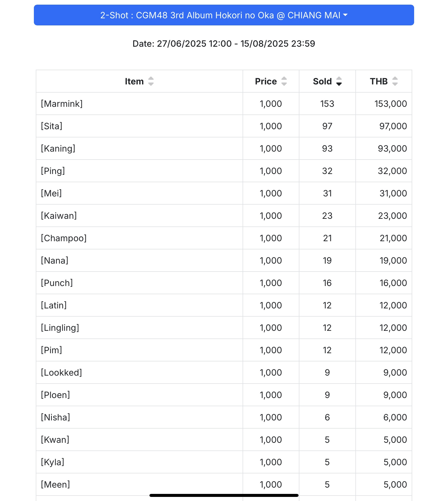Open the 2-Shot CGM48 event dropdown
448x501 pixels.
[224, 15]
